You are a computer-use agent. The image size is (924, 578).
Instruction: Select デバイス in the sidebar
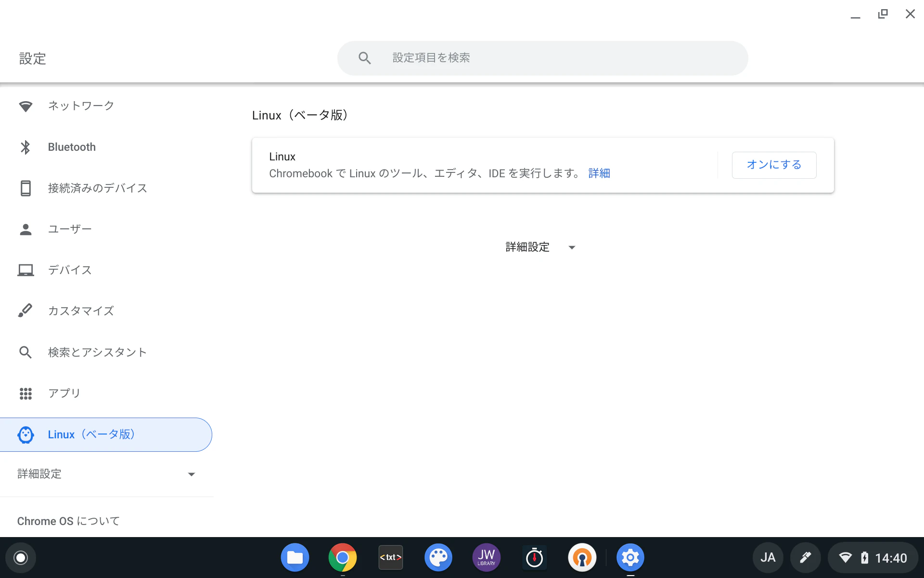click(106, 270)
